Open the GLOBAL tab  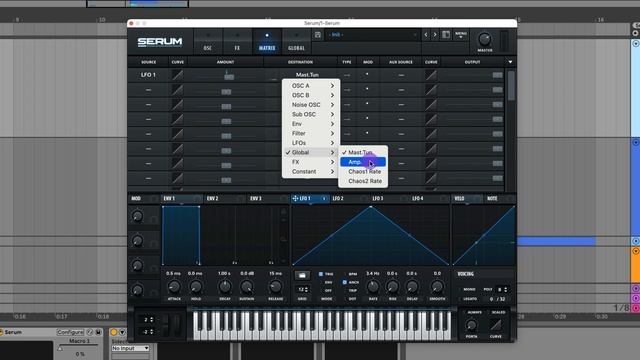point(296,42)
